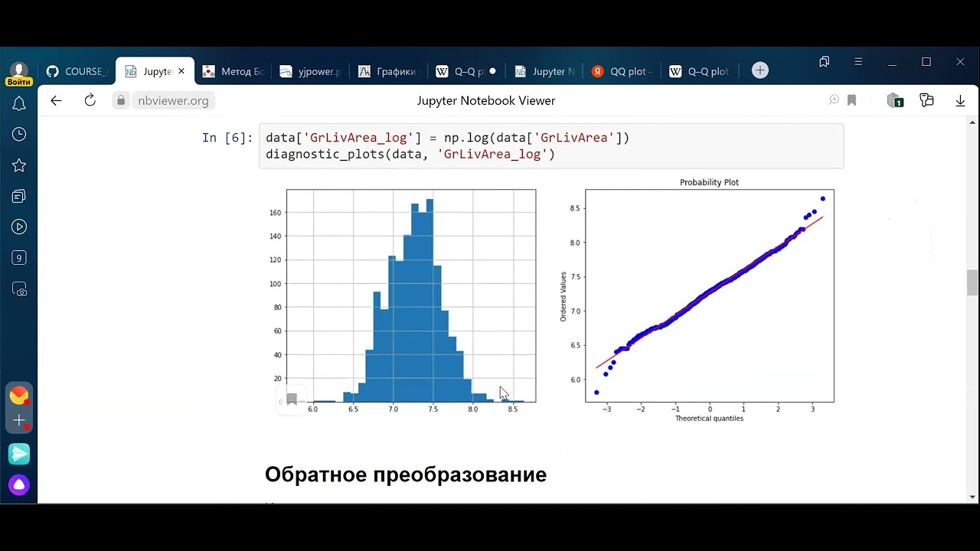
Task: Open the page translate/feedback icon
Action: 927,100
